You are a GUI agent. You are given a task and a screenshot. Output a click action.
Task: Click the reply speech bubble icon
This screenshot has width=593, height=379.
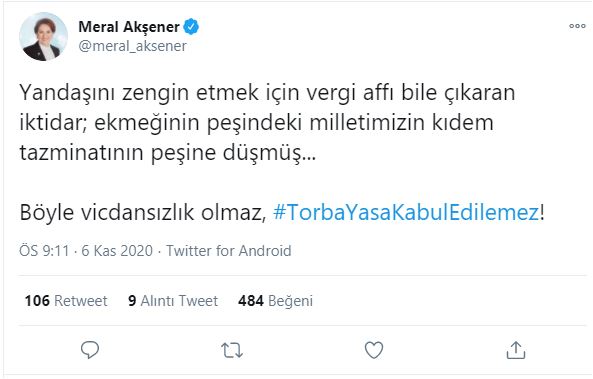(90, 350)
